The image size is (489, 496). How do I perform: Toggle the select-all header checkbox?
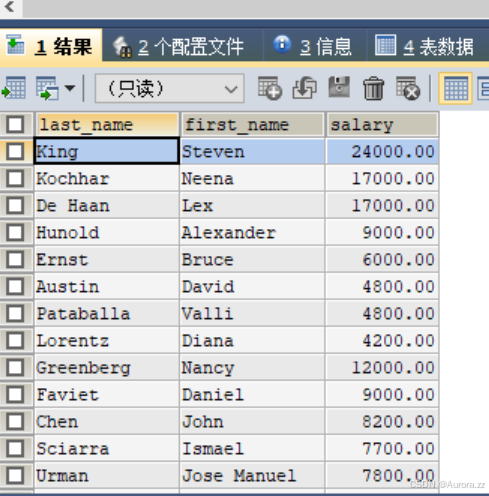tap(15, 125)
